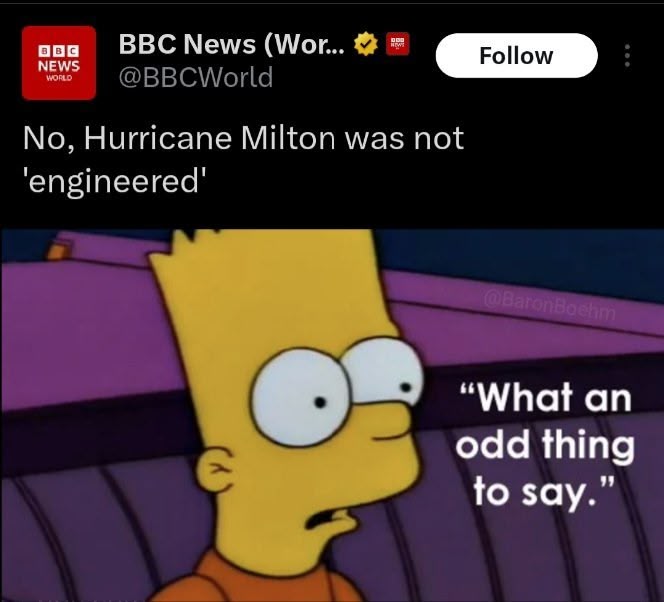Click the word 'engineered' in the tweet

pyautogui.click(x=114, y=181)
